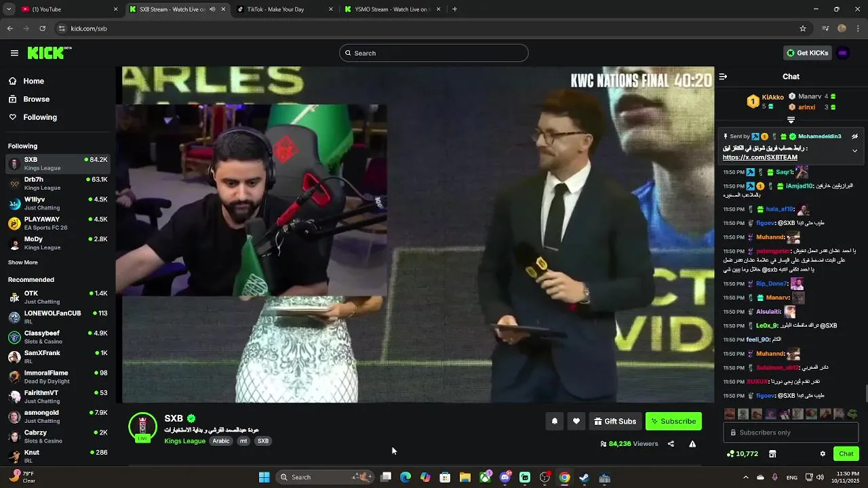Open the Kick hamburger sidebar menu
Screen dimensions: 868x488
coord(14,53)
